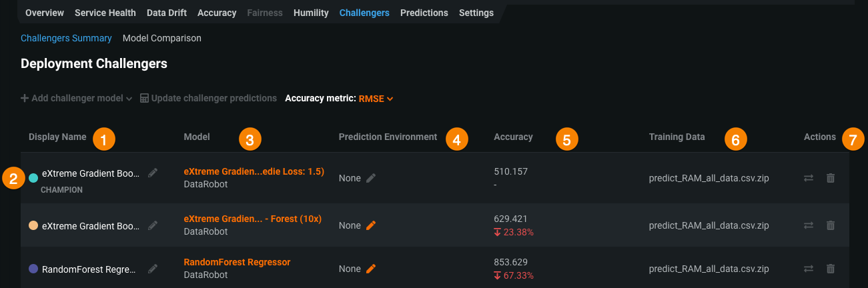Edit prediction environment for RandomForest Regressor

click(x=371, y=269)
